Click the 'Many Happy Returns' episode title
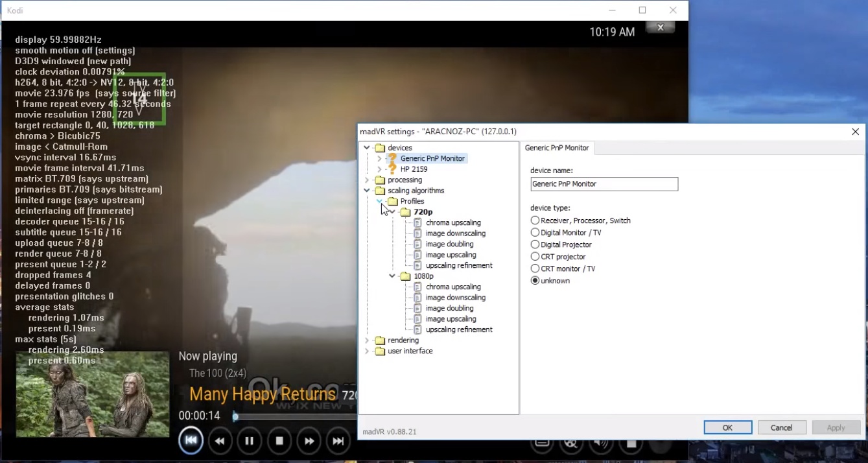The height and width of the screenshot is (463, 868). click(x=263, y=394)
